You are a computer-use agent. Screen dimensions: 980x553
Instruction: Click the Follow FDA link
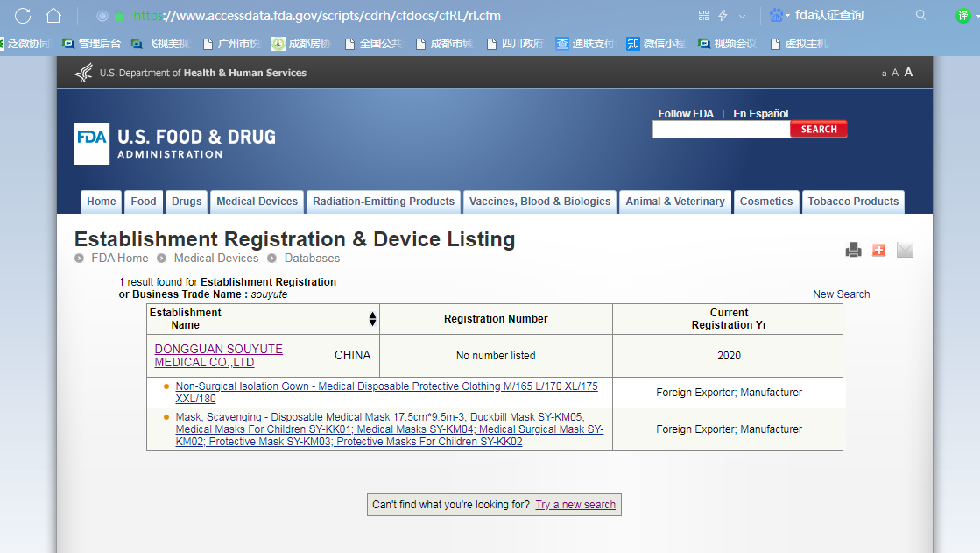[x=686, y=113]
